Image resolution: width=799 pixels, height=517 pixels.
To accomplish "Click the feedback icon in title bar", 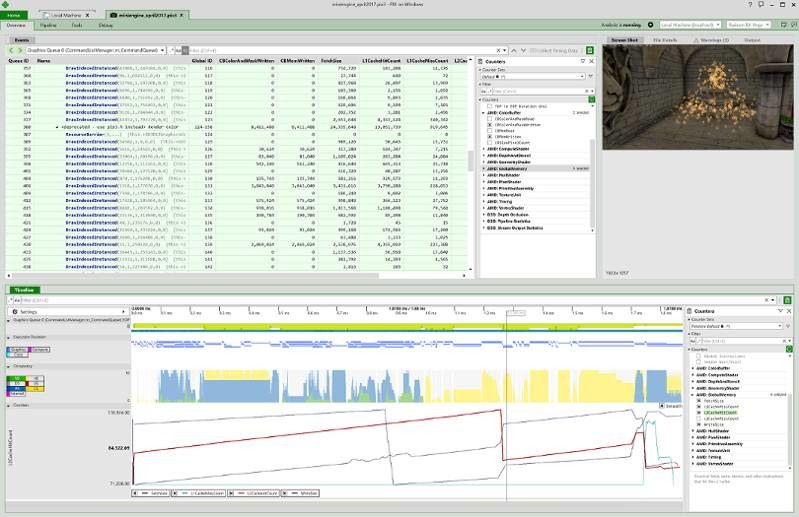I will (x=761, y=4).
